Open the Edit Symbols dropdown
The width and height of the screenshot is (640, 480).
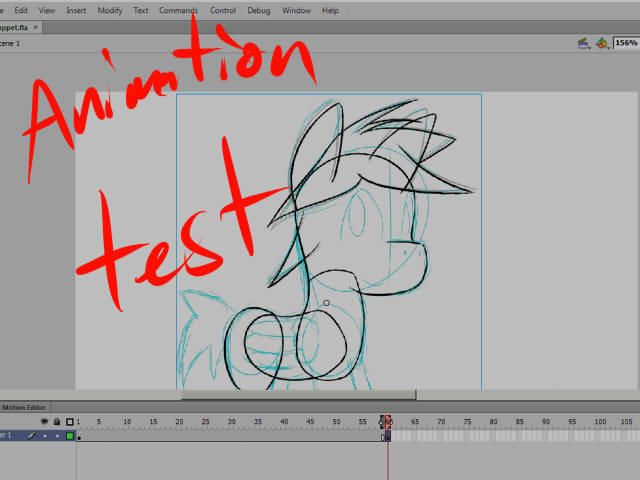(602, 43)
